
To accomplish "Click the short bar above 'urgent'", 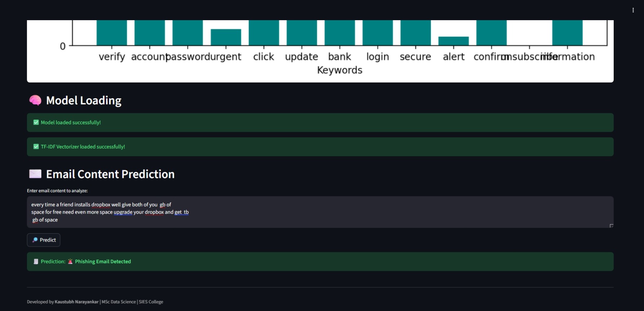I will 226,37.
